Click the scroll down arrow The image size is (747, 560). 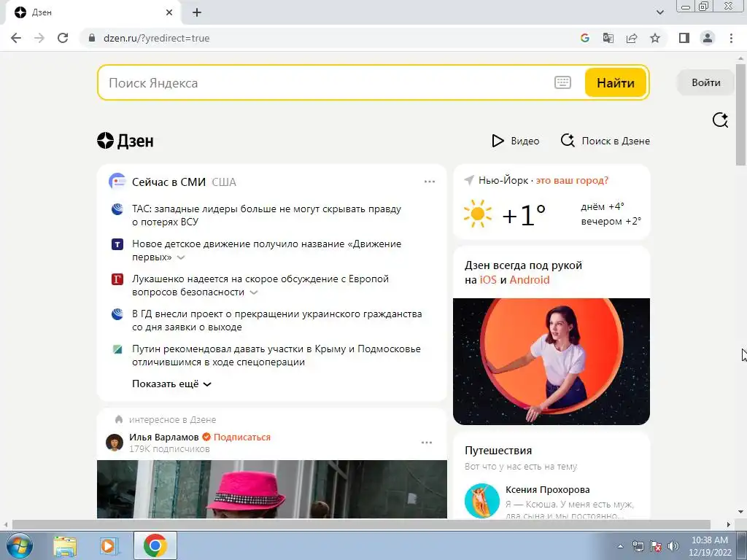click(740, 512)
